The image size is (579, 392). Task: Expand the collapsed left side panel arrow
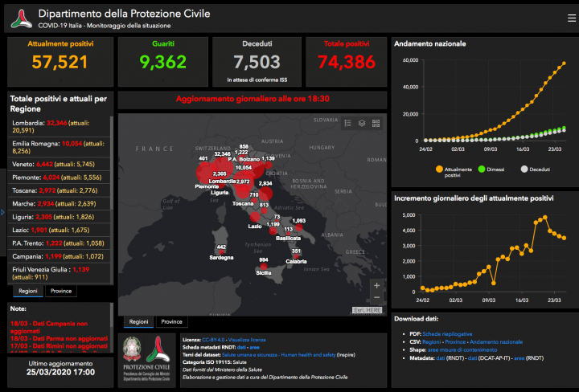pos(2,212)
